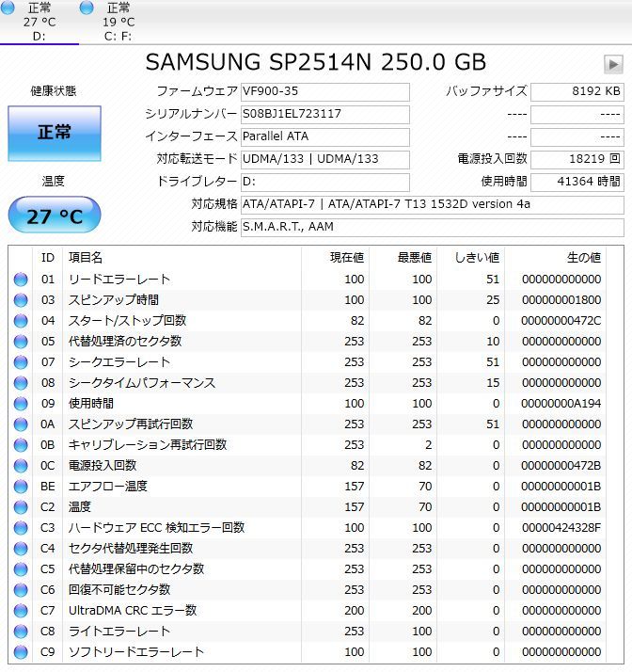
Task: Click raw value 00000001800
Action: (561, 300)
